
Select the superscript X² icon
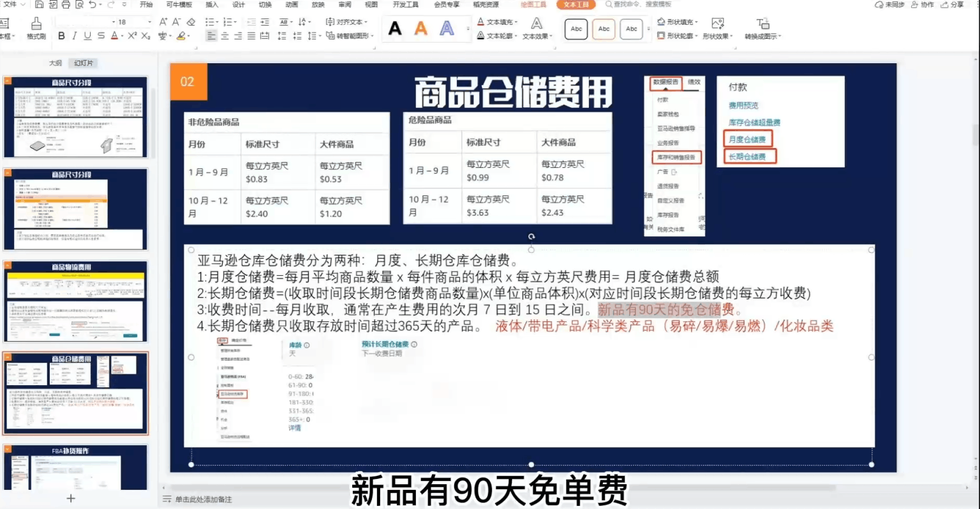(132, 36)
